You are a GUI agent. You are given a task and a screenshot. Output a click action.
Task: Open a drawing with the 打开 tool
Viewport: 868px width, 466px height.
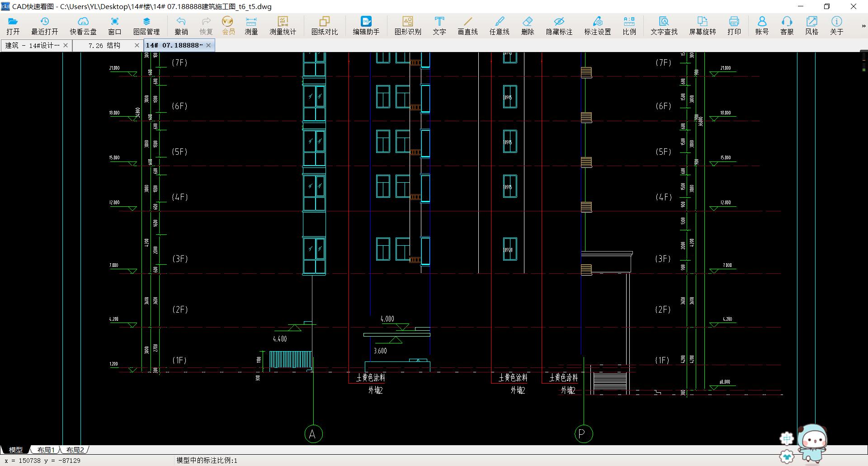click(13, 26)
